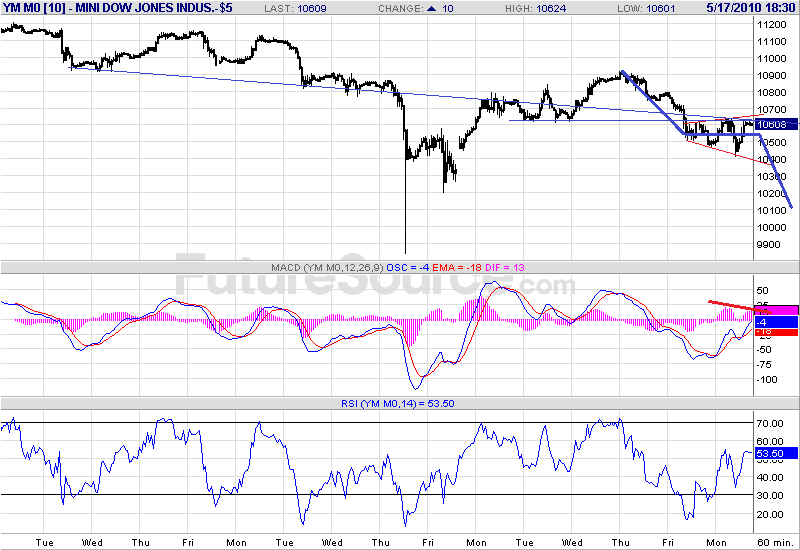Click the 11000 price axis label

(x=772, y=58)
